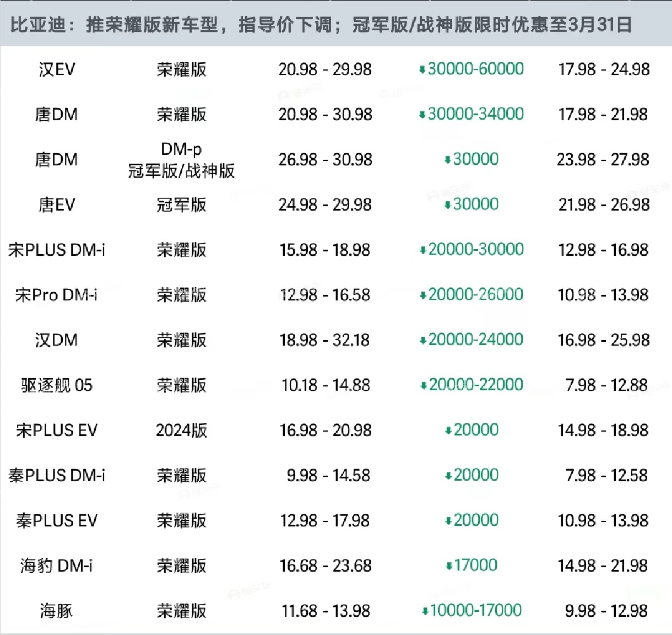Click the price range 9.98 - 14.58

(x=328, y=476)
